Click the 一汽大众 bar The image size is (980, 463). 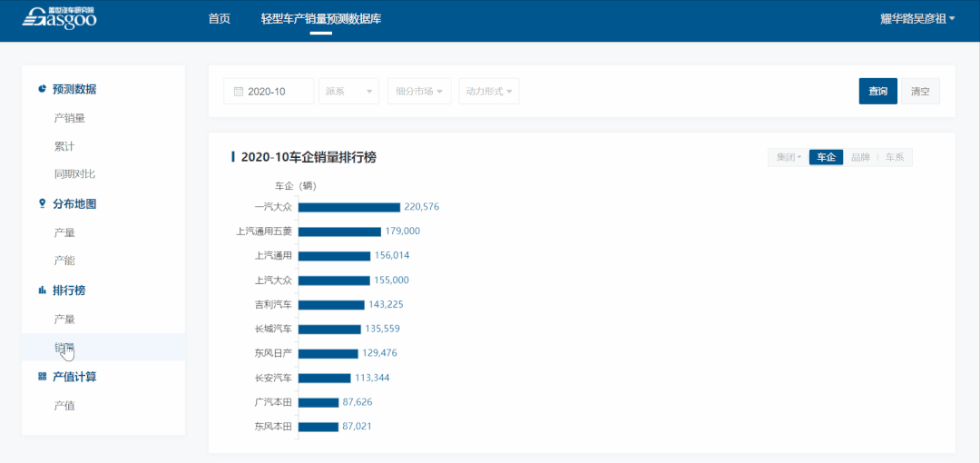click(348, 207)
